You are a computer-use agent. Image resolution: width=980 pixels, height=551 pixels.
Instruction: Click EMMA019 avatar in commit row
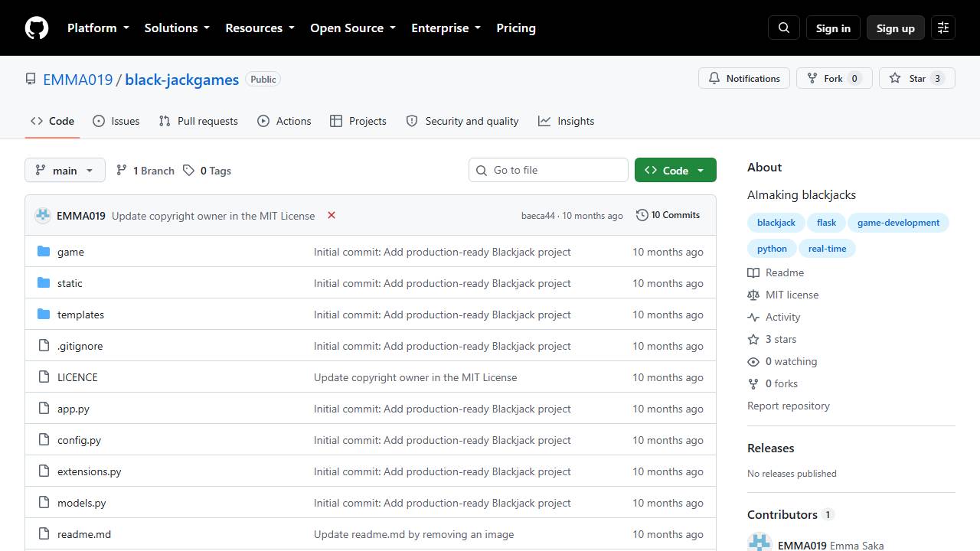[x=43, y=216]
